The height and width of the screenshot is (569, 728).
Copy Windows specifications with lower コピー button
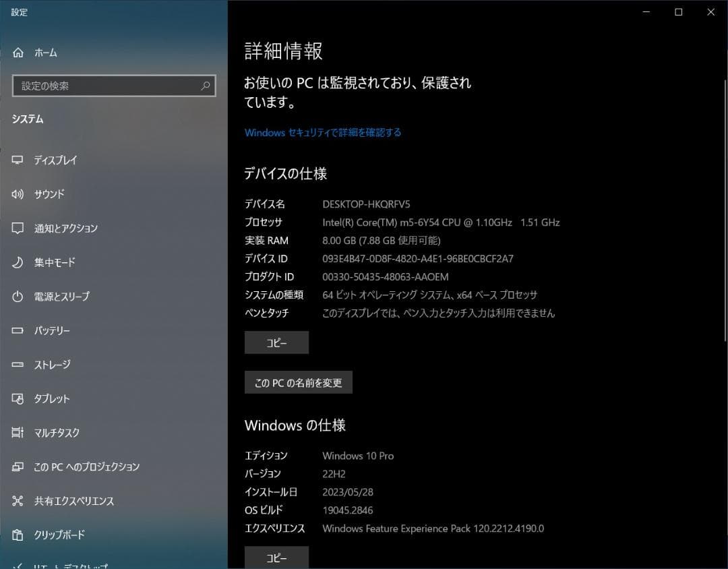click(276, 558)
